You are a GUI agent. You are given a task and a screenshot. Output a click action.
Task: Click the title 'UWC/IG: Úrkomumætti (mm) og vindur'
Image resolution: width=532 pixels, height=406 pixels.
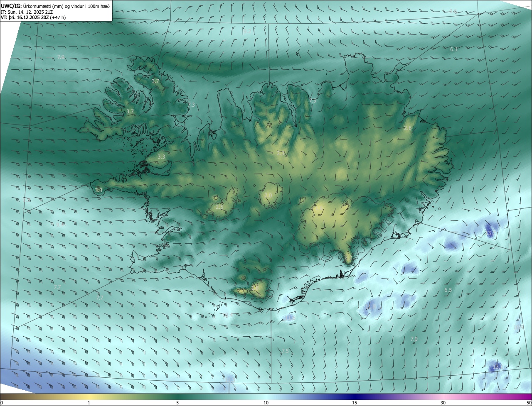[55, 5]
